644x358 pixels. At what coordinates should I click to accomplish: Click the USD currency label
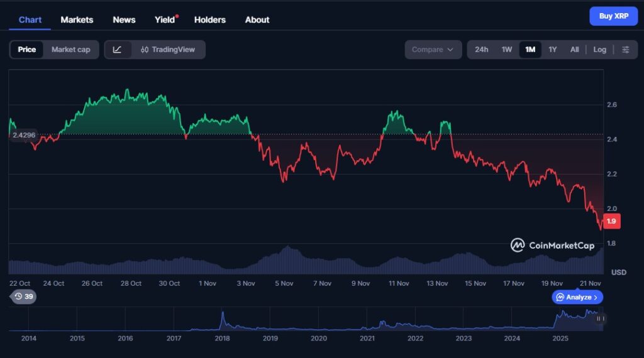pos(619,273)
